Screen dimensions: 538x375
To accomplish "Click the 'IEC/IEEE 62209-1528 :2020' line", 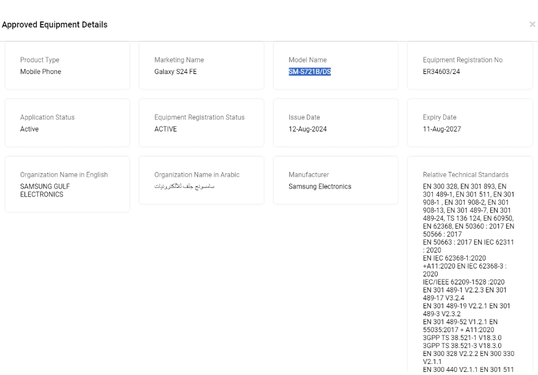I will 464,282.
